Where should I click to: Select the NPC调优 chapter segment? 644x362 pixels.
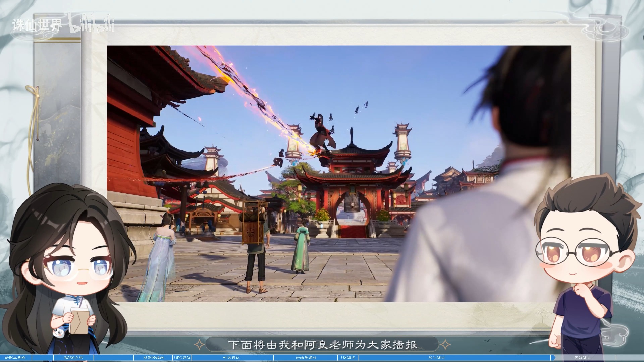point(182,358)
